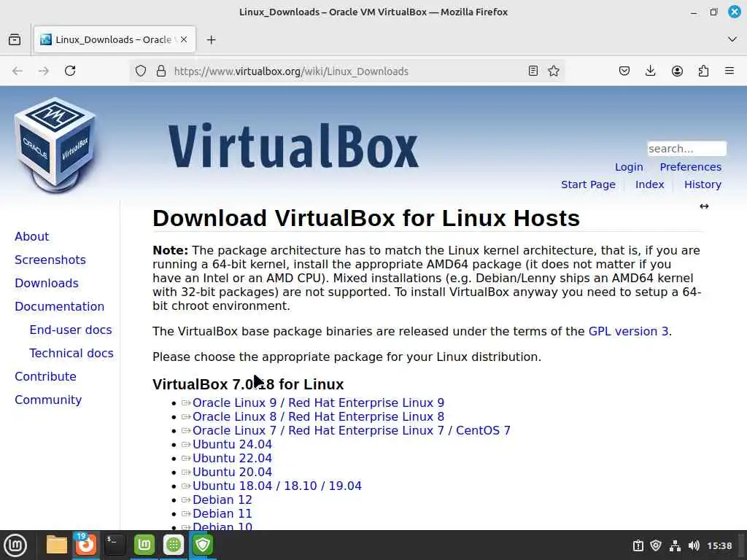Viewport: 747px width, 560px height.
Task: Launch the terminal from the taskbar
Action: tap(115, 545)
